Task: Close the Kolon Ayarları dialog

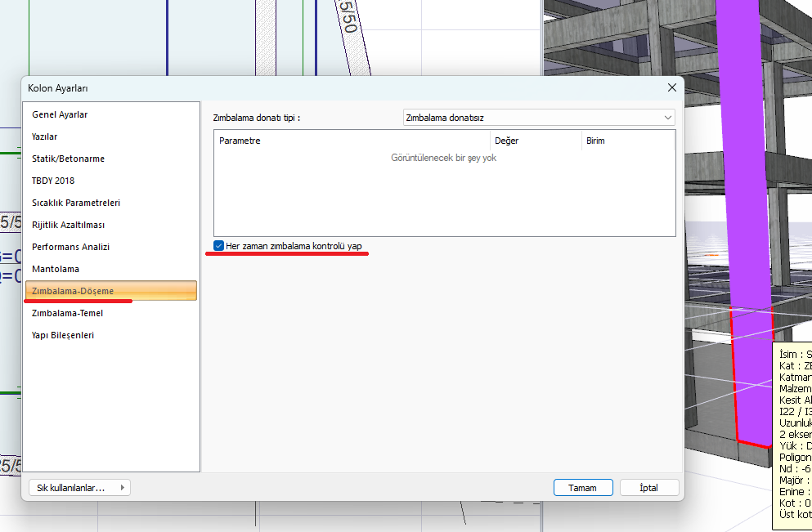Action: 671,87
